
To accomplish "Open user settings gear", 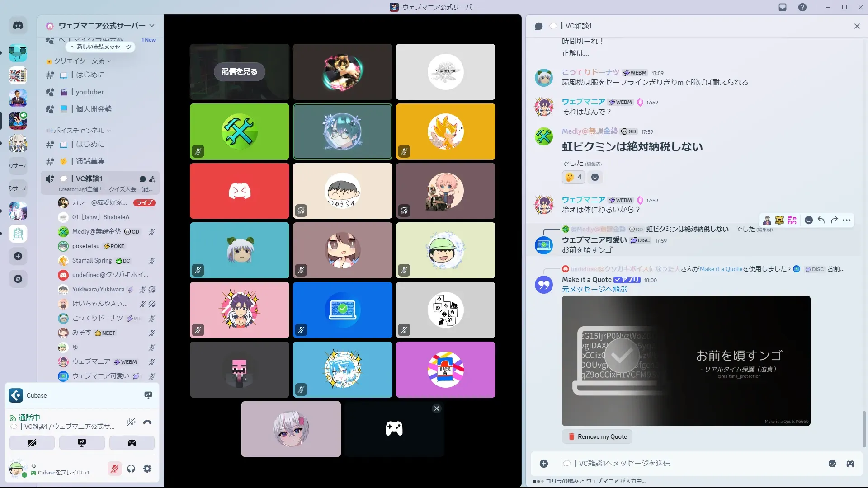I will click(x=147, y=469).
